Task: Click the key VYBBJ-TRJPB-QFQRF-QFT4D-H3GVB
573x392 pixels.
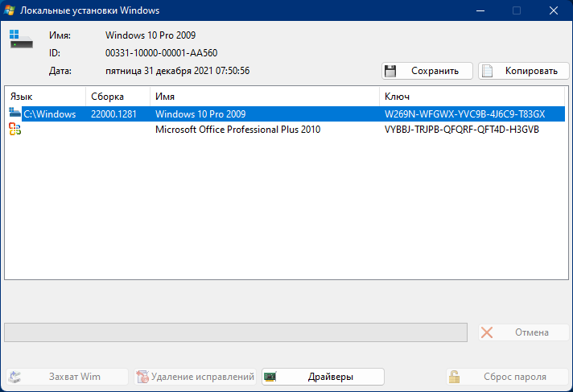Action: (x=462, y=130)
